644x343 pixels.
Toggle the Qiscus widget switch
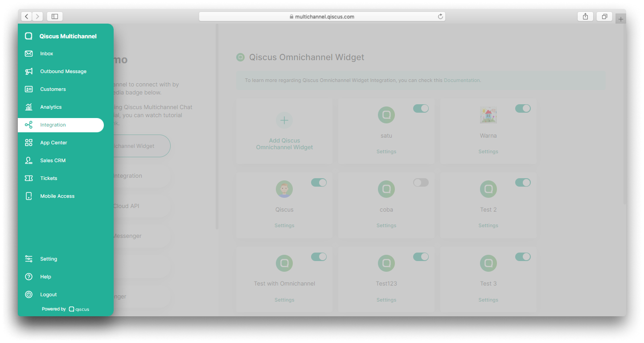319,182
